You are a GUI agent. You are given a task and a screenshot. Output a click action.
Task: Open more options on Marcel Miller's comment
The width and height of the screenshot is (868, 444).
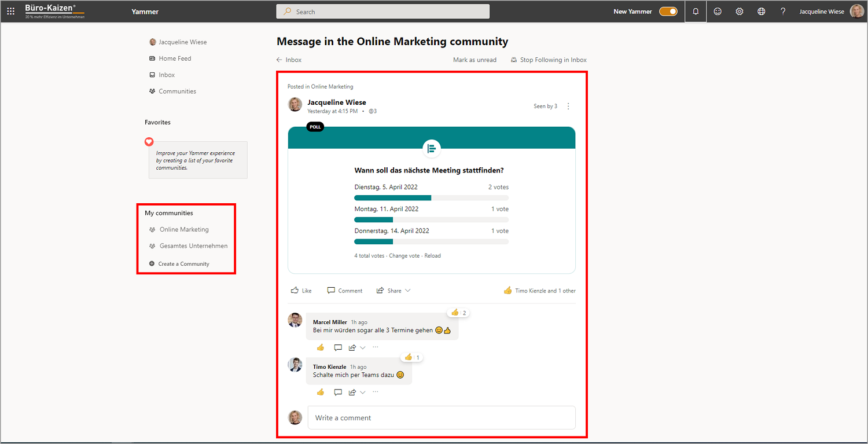[376, 347]
